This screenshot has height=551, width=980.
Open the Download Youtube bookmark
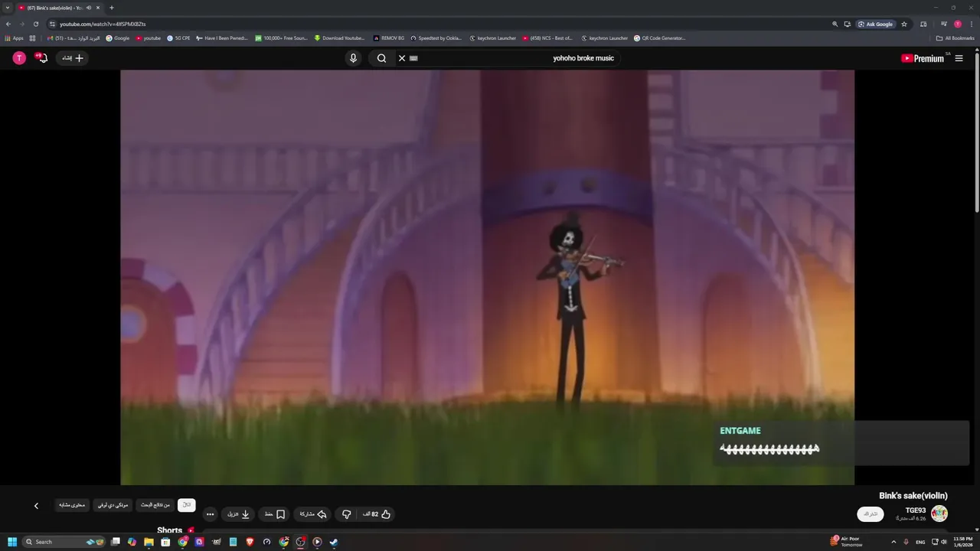[x=339, y=38]
